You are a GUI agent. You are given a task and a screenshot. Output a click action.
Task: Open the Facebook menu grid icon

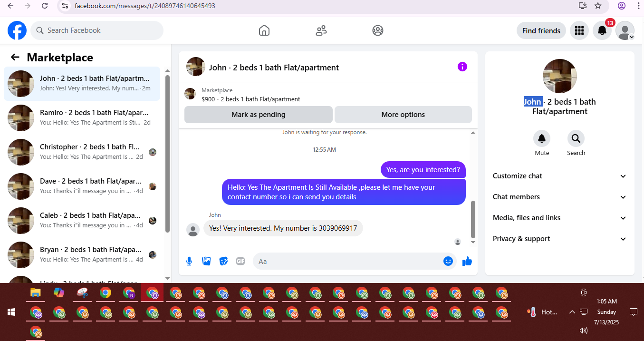coord(579,30)
